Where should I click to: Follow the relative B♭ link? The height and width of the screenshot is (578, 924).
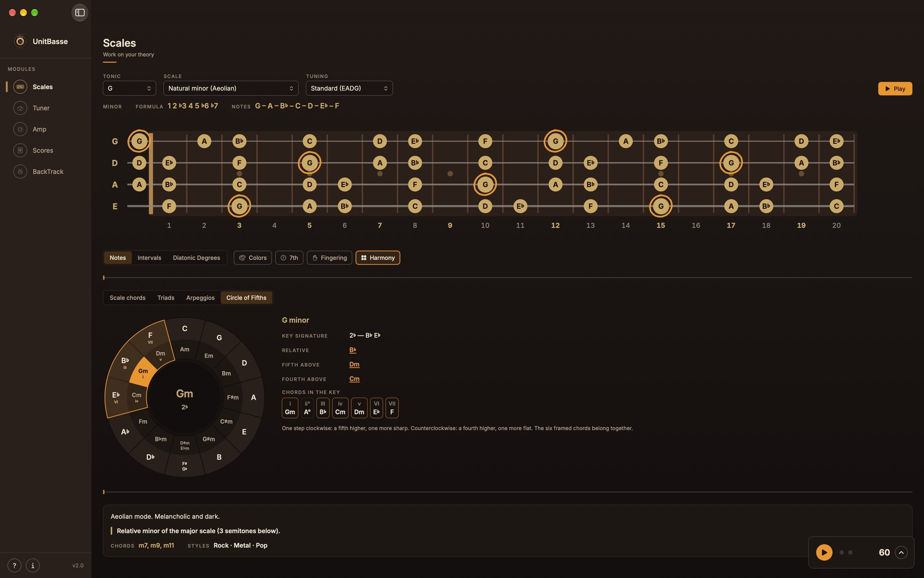click(x=353, y=350)
